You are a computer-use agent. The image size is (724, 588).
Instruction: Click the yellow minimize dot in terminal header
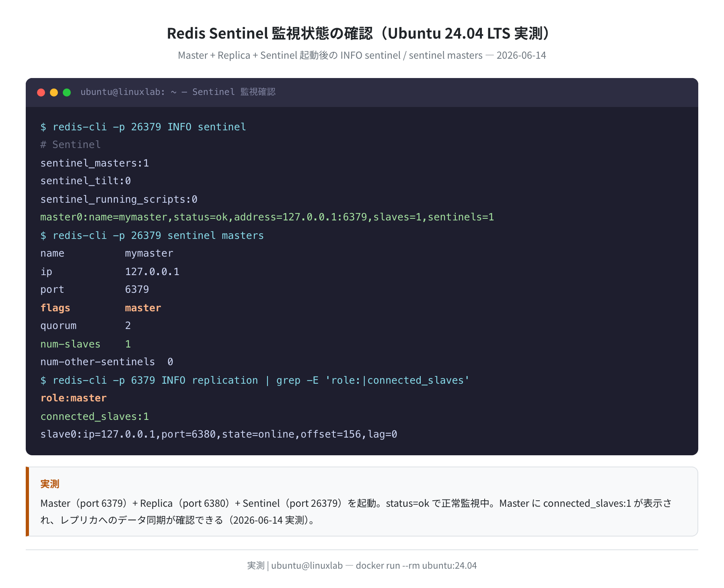click(x=54, y=93)
